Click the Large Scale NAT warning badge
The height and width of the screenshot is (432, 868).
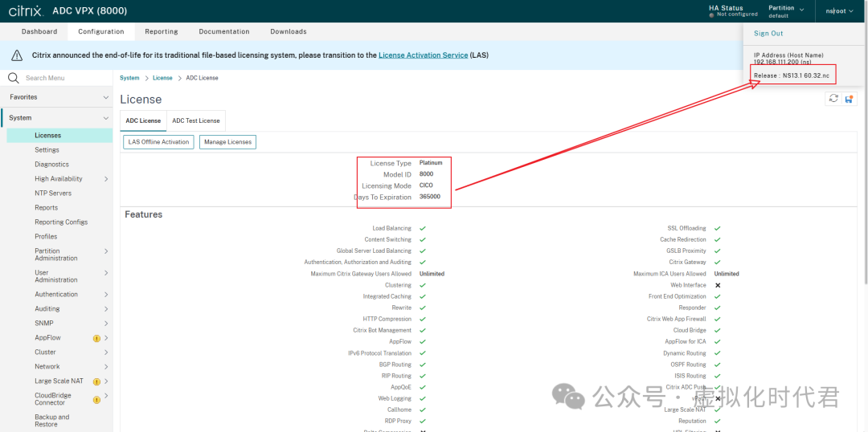pyautogui.click(x=96, y=381)
